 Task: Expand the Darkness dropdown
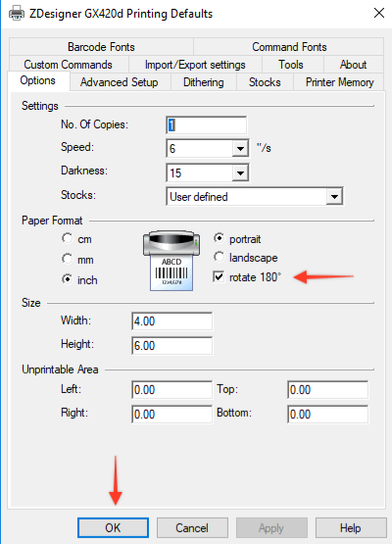point(240,173)
